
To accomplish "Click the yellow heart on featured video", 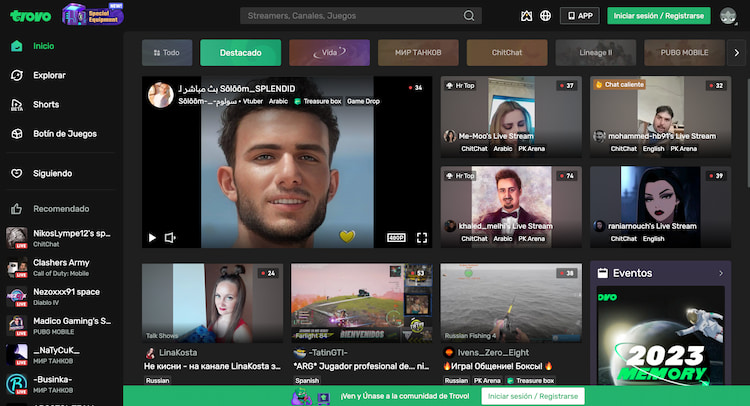I will [347, 235].
